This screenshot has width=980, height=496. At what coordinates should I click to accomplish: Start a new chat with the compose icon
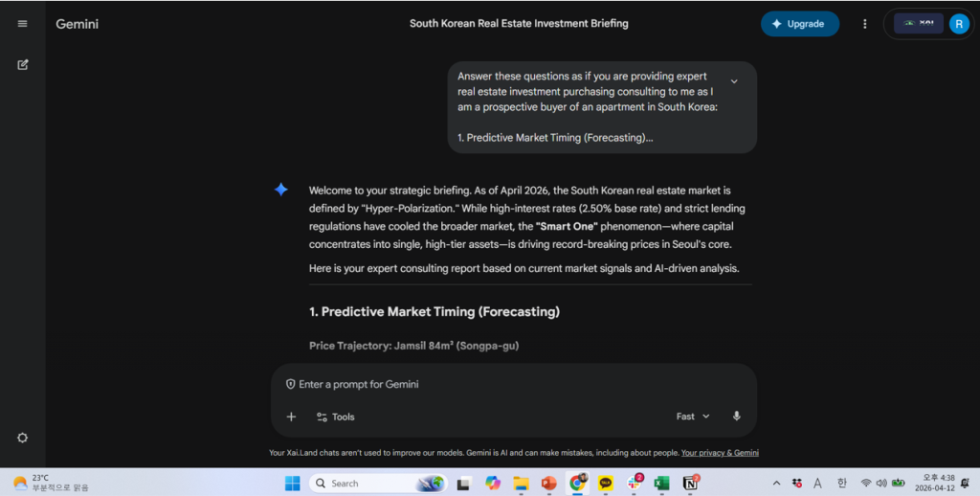tap(22, 65)
